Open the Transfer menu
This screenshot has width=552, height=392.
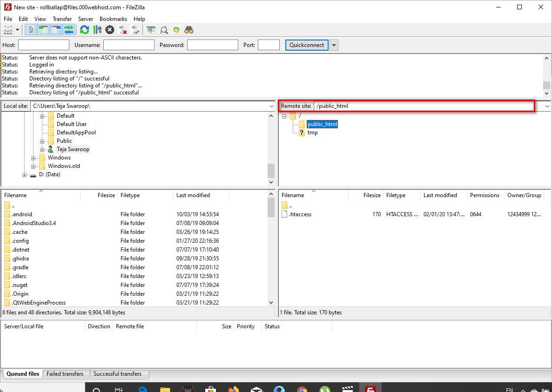(x=62, y=19)
